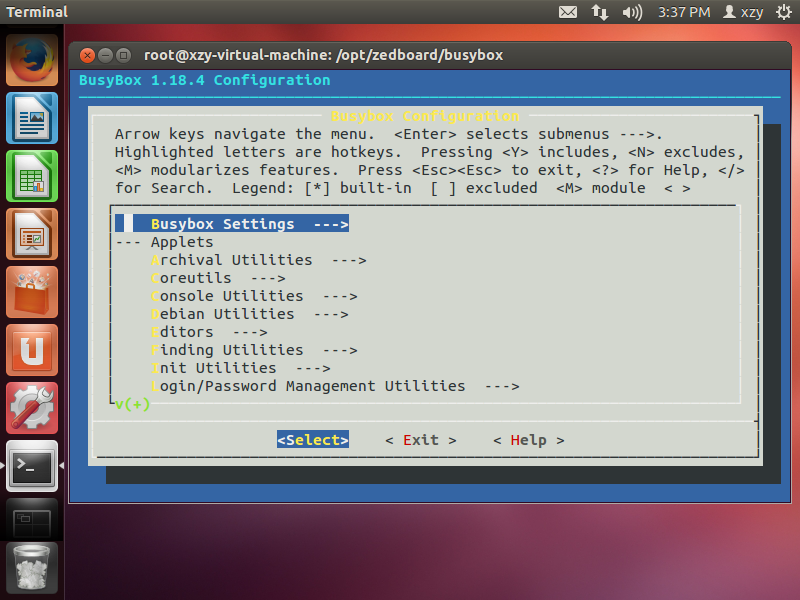Image resolution: width=800 pixels, height=600 pixels.
Task: Expand Init Utilities submenu
Action: coord(241,368)
